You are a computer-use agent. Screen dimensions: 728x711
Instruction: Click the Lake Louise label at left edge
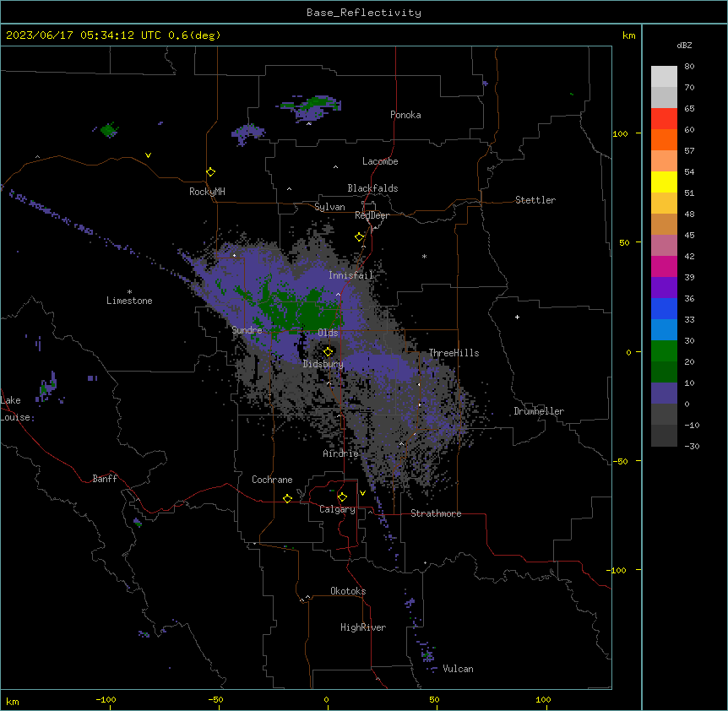pyautogui.click(x=15, y=409)
